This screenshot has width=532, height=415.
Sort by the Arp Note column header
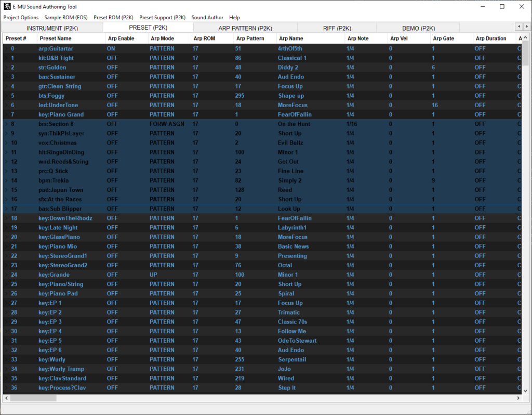click(366, 38)
